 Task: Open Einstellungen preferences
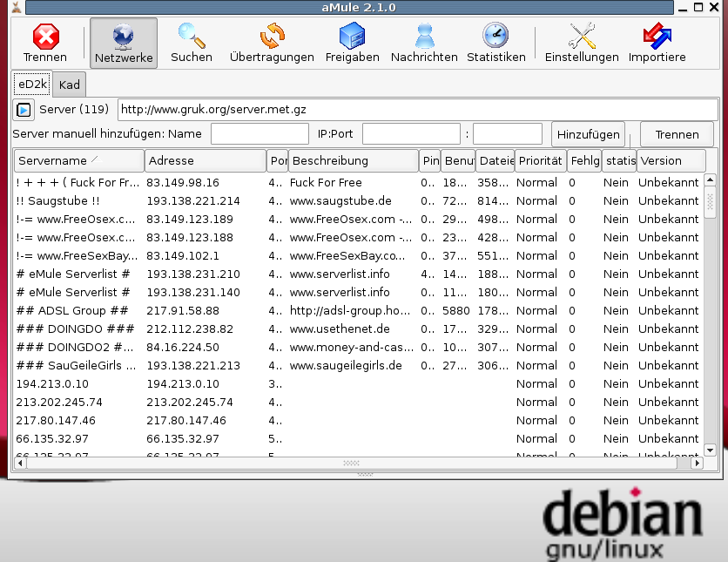[x=582, y=44]
